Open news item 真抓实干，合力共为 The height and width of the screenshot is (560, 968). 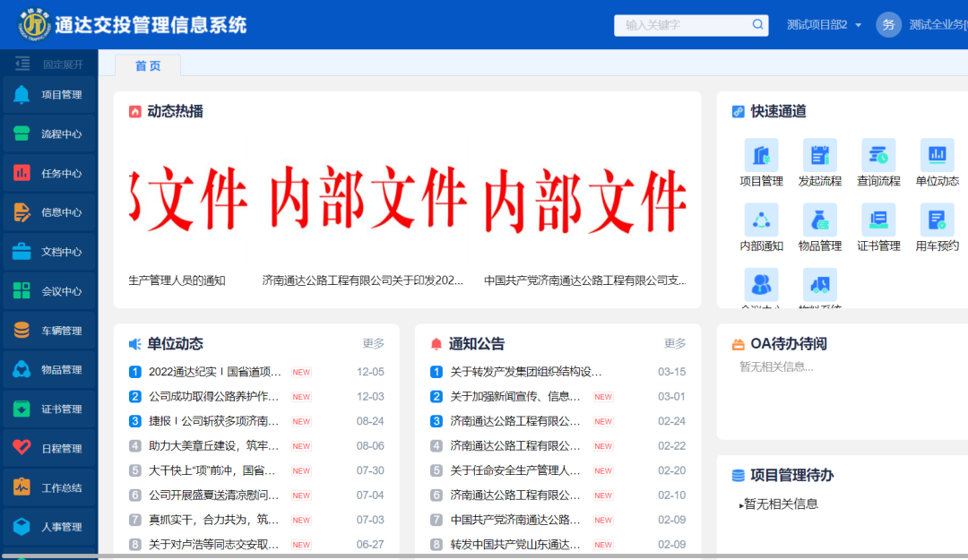click(213, 520)
